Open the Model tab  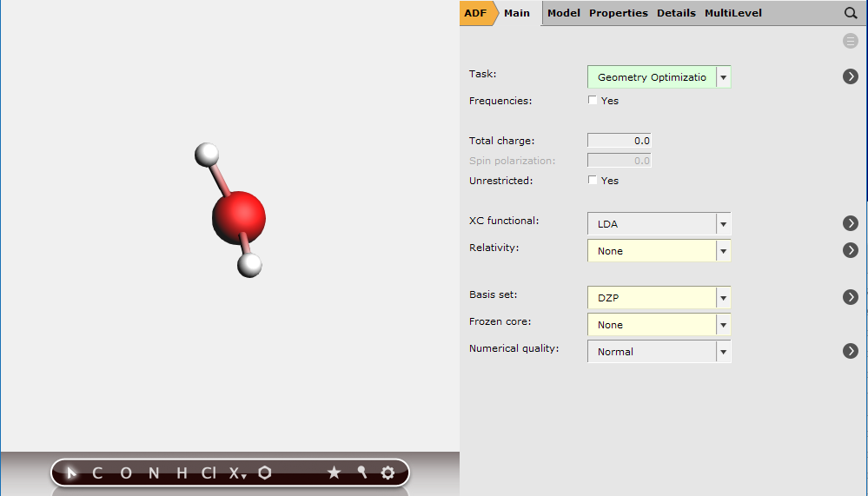tap(563, 13)
